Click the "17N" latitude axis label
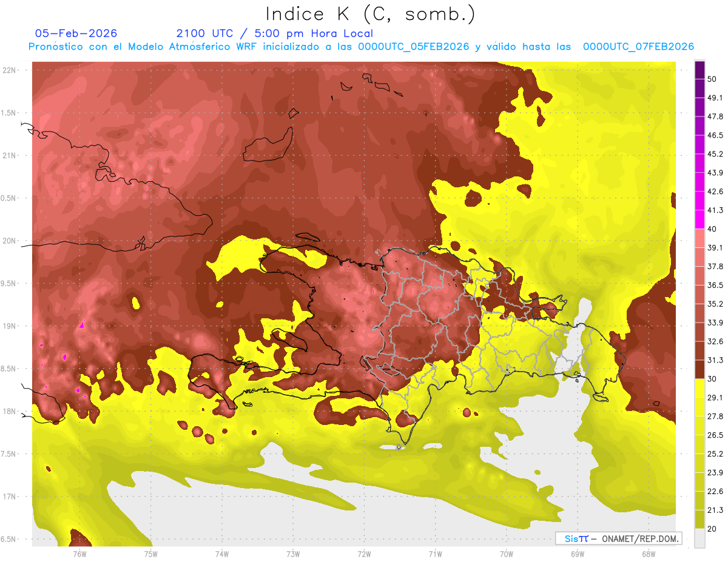Viewport: 728px width, 562px height. 9,497
